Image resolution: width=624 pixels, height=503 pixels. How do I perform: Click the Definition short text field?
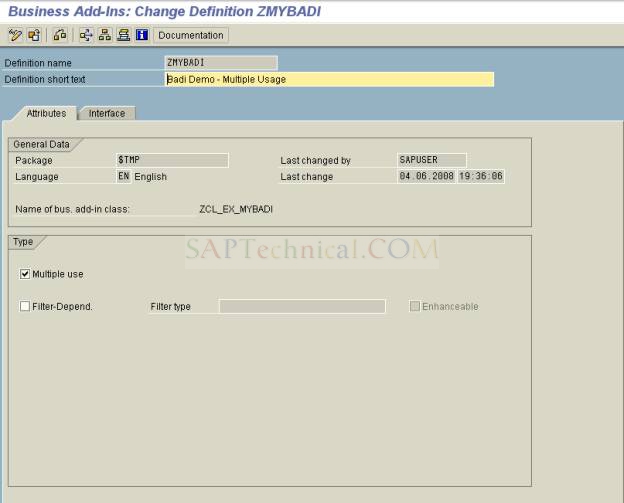330,79
